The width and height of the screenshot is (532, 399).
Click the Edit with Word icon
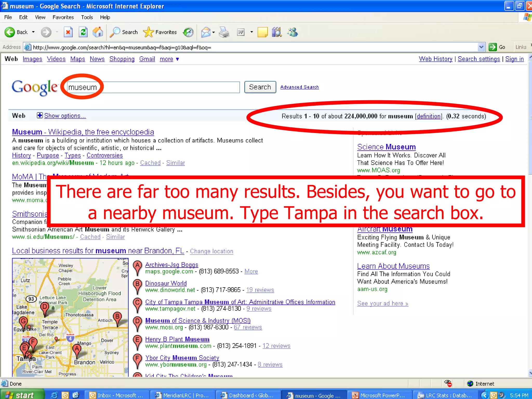(x=241, y=32)
